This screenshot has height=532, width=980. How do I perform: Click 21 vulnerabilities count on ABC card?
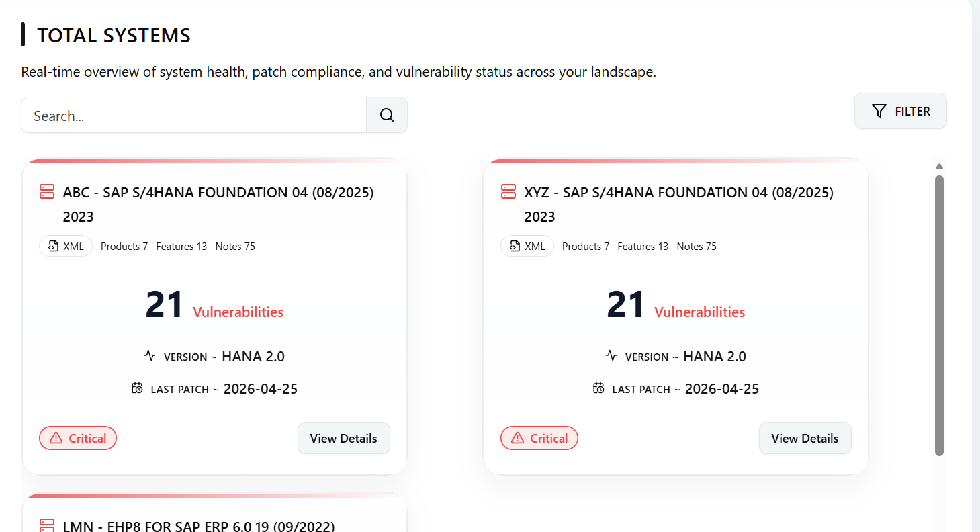click(165, 305)
